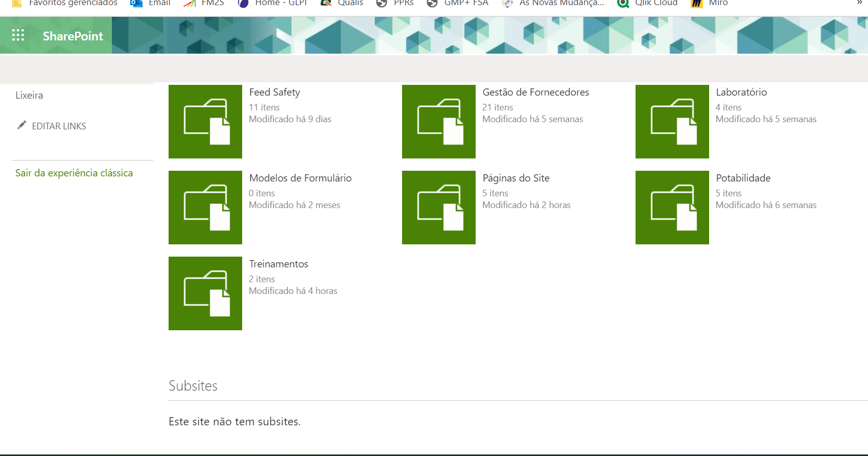The height and width of the screenshot is (456, 868).
Task: Click the Qlik Cloud bookmark icon
Action: [623, 3]
